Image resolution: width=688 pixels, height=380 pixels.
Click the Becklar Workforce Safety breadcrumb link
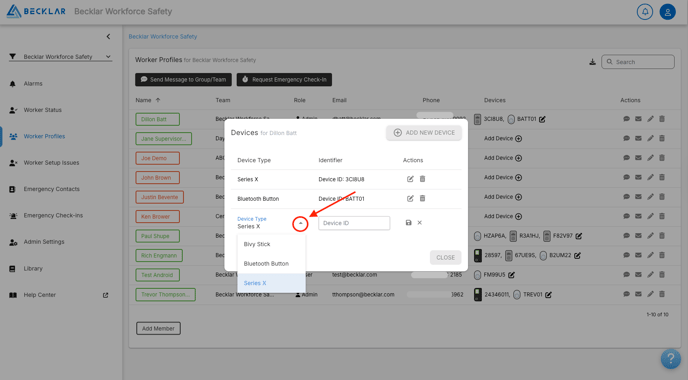163,36
